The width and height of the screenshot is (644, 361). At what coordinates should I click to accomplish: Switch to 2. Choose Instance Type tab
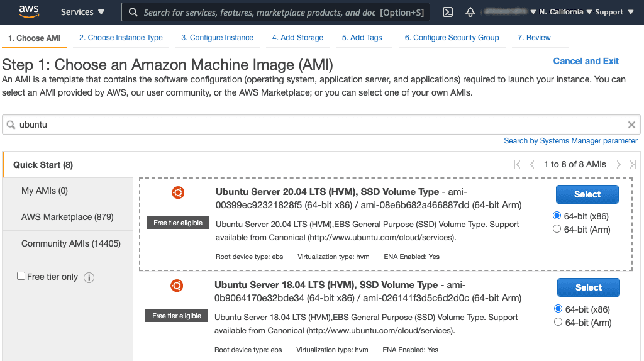pos(121,38)
